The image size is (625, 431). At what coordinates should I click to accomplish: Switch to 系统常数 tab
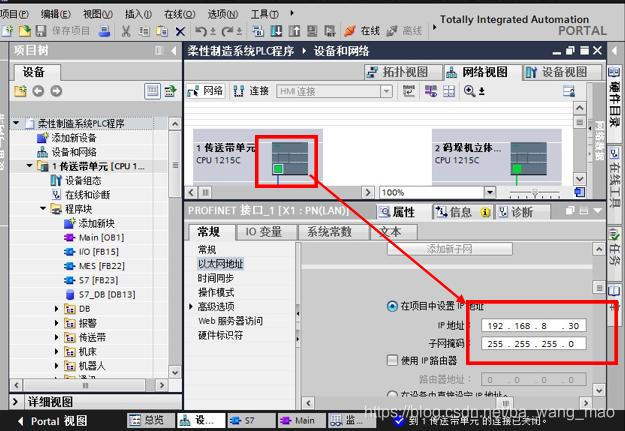pos(334,232)
